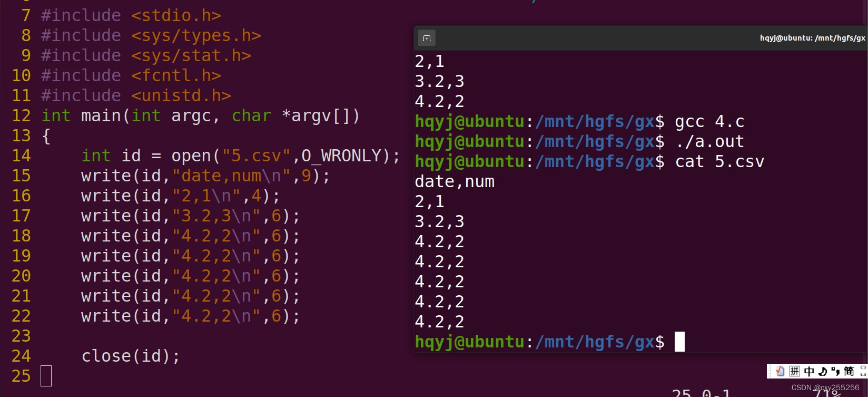Click line number 23 in the editor
Image resolution: width=868 pixels, height=397 pixels.
21,336
